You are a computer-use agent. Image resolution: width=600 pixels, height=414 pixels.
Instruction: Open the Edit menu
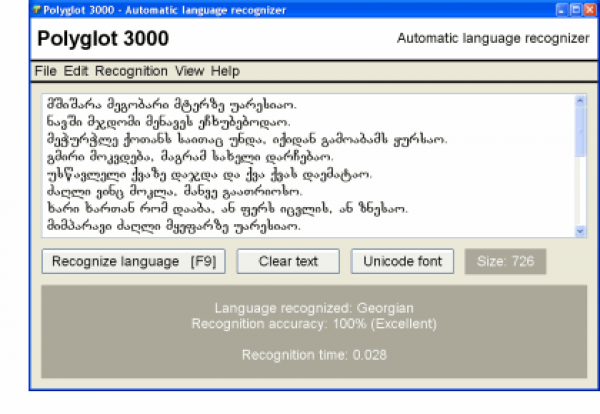(x=75, y=71)
